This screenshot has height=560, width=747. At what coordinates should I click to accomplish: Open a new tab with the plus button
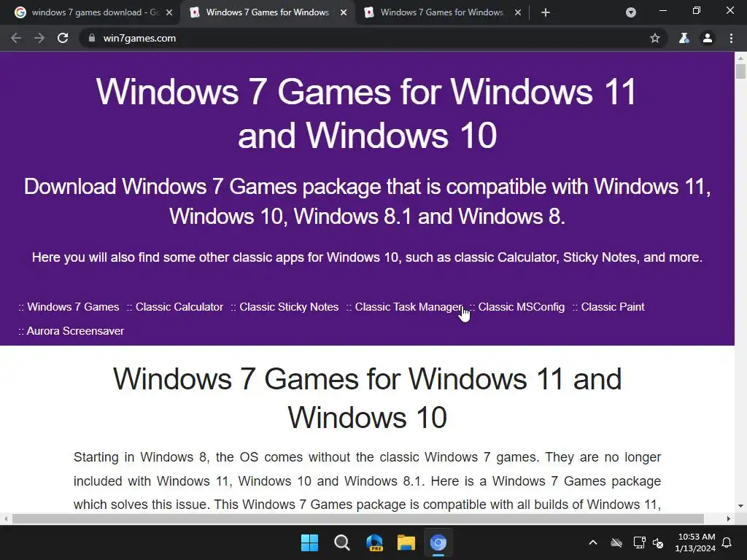click(x=546, y=12)
